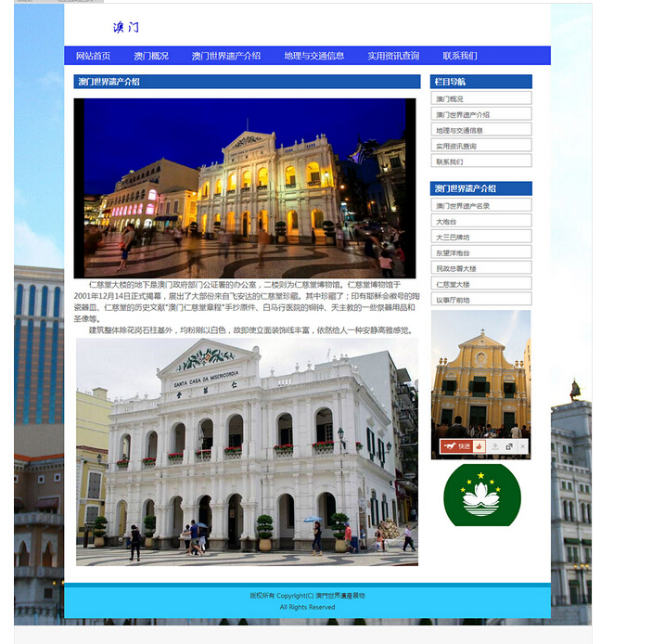Click the night photo of Senado Square
Screen dimensions: 652x644
pyautogui.click(x=245, y=187)
